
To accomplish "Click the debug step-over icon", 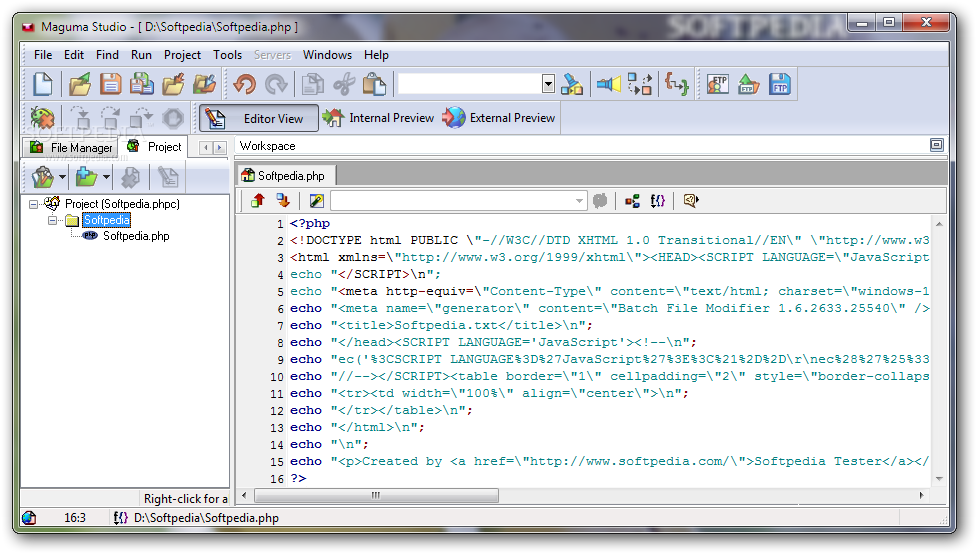I will pos(110,118).
